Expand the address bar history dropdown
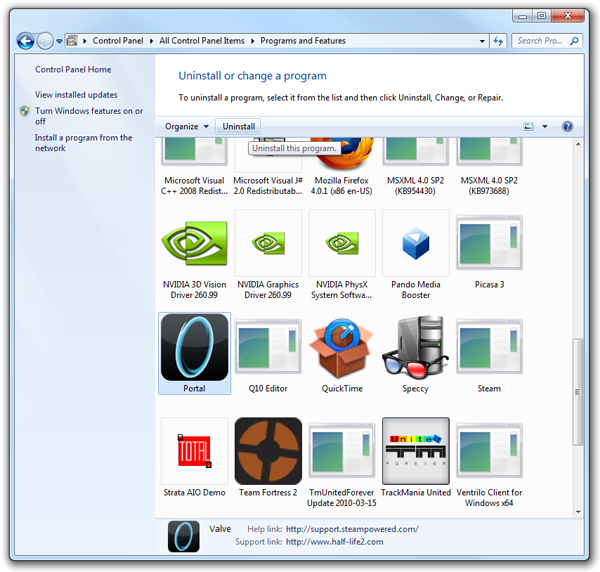 (x=482, y=41)
